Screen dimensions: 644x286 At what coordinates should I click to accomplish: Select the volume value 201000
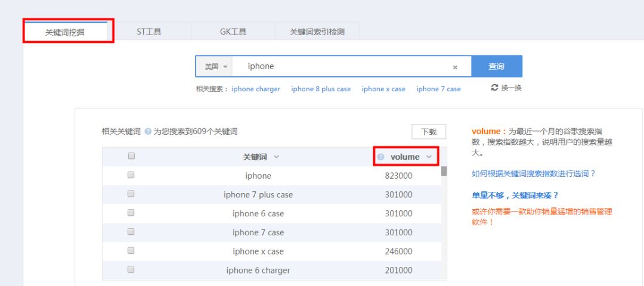[398, 271]
